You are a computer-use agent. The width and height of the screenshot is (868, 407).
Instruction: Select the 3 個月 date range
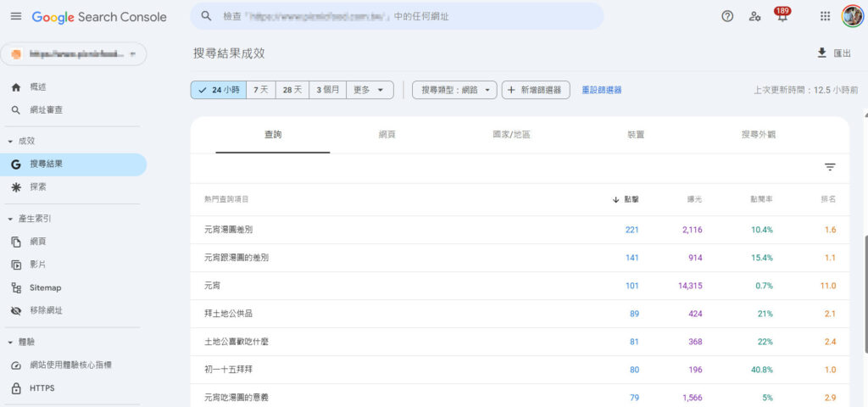tap(329, 90)
